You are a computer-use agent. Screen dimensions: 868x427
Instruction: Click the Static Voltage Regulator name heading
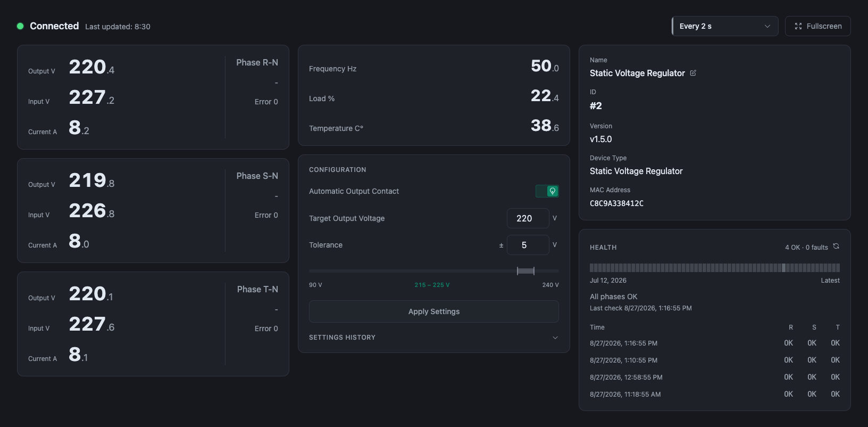tap(637, 73)
